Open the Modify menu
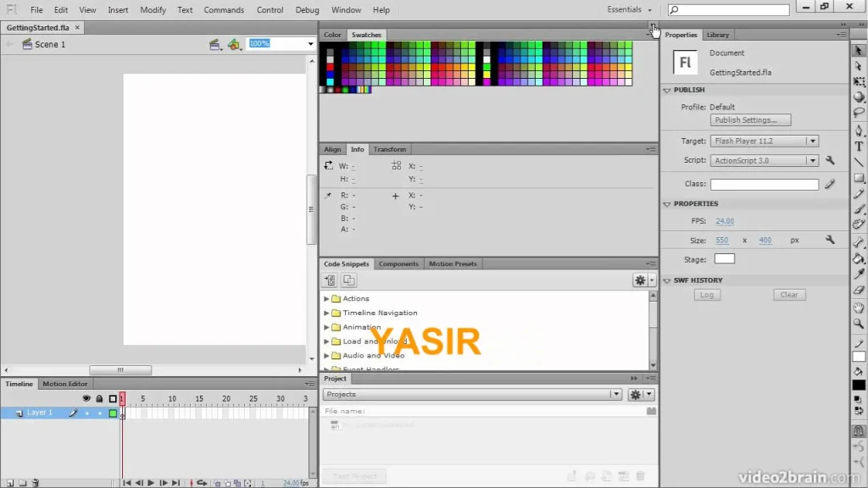868x488 pixels. click(153, 10)
